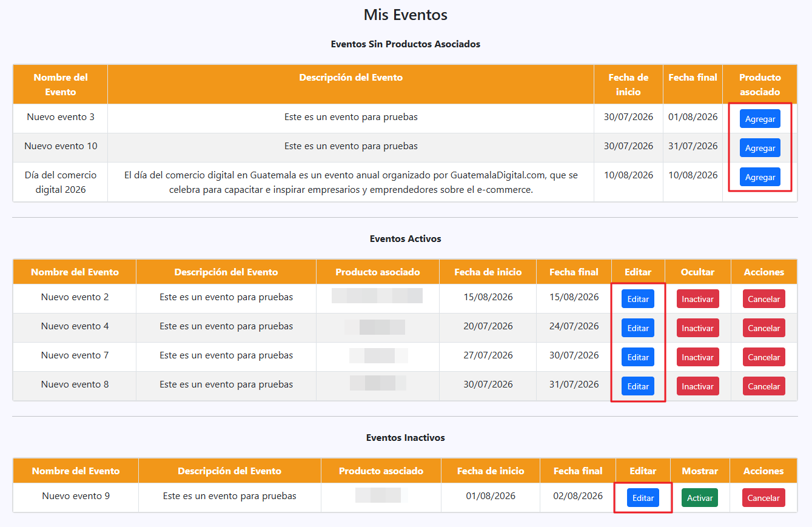
Task: Edit Nuevo evento 8
Action: coord(638,386)
